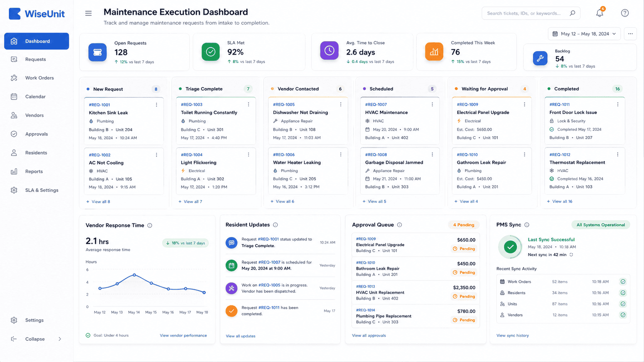Open options menu for #REQ-1004 card
644x362 pixels.
coord(248,155)
